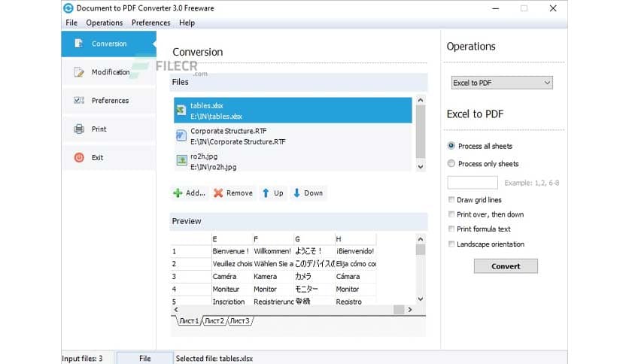Click the Conversion sidebar document icon
Screen dimensions: 629x364
click(x=78, y=44)
